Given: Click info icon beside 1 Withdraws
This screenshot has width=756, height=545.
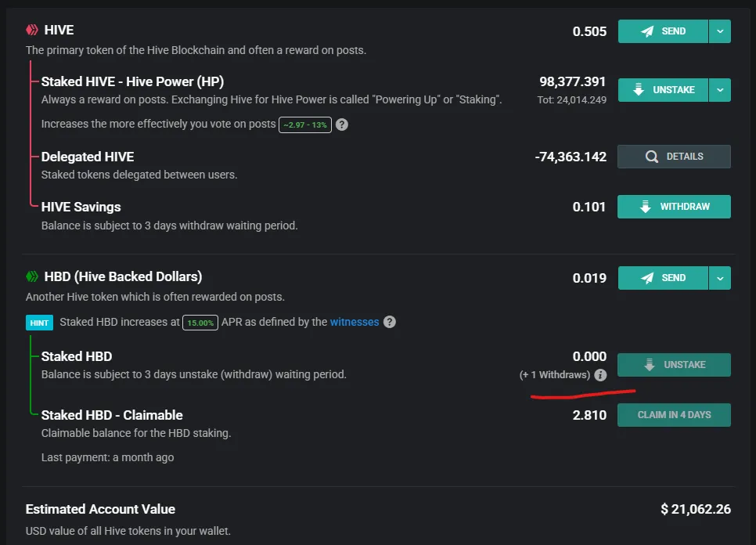Looking at the screenshot, I should [600, 375].
